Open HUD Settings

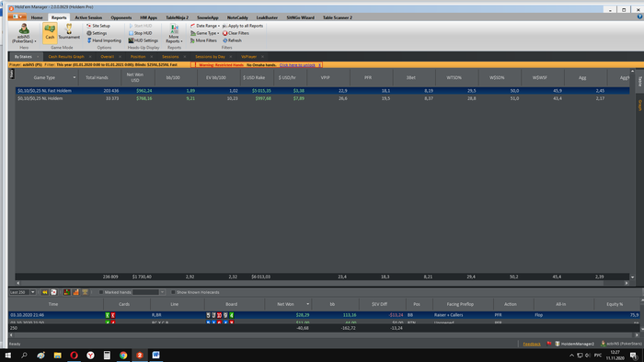coord(143,40)
